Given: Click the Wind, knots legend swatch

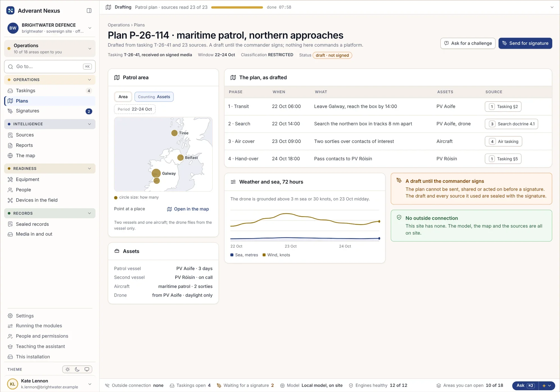Looking at the screenshot, I should [x=264, y=255].
